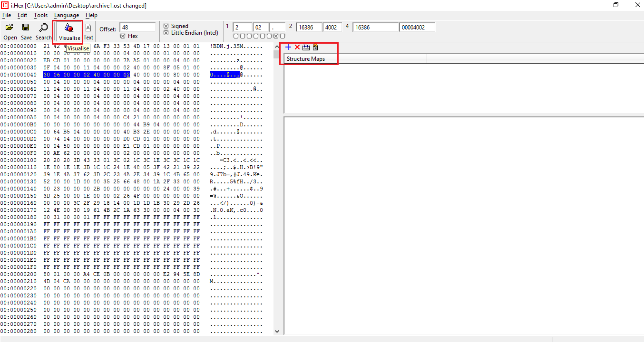The width and height of the screenshot is (644, 342).
Task: Click the 2-byte hex field showing 4002
Action: pyautogui.click(x=332, y=28)
